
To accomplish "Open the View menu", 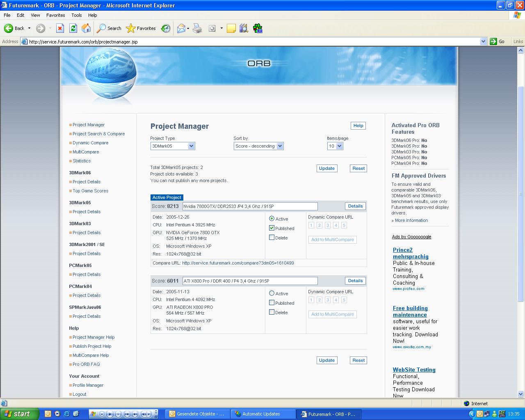I will (x=35, y=15).
